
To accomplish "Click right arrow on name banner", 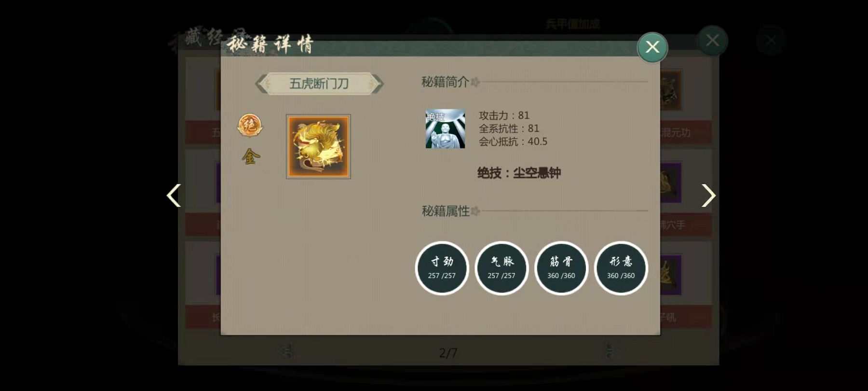I will 377,84.
